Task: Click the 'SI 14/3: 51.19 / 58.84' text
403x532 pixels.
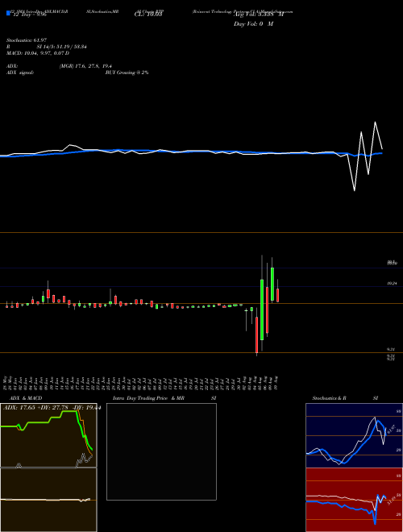Action: [62, 47]
